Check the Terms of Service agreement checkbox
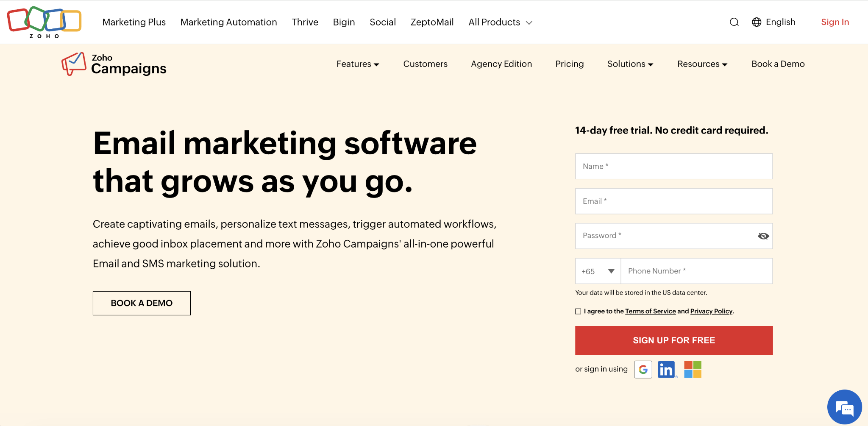 click(578, 311)
